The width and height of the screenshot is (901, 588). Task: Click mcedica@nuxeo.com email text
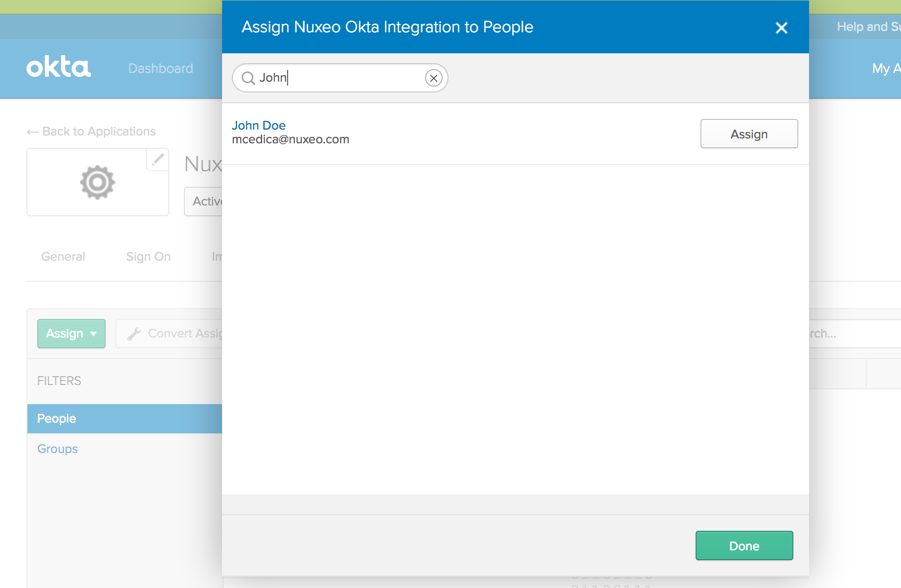[291, 139]
